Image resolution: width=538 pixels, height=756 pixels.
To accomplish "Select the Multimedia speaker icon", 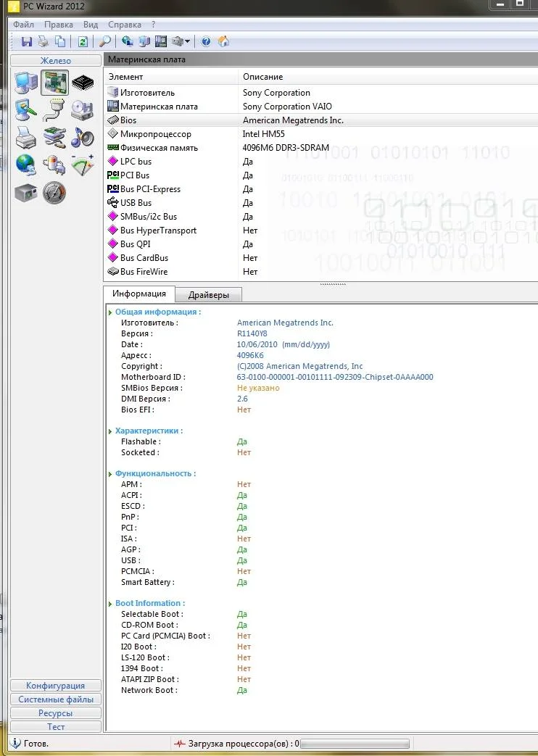I will point(83,138).
